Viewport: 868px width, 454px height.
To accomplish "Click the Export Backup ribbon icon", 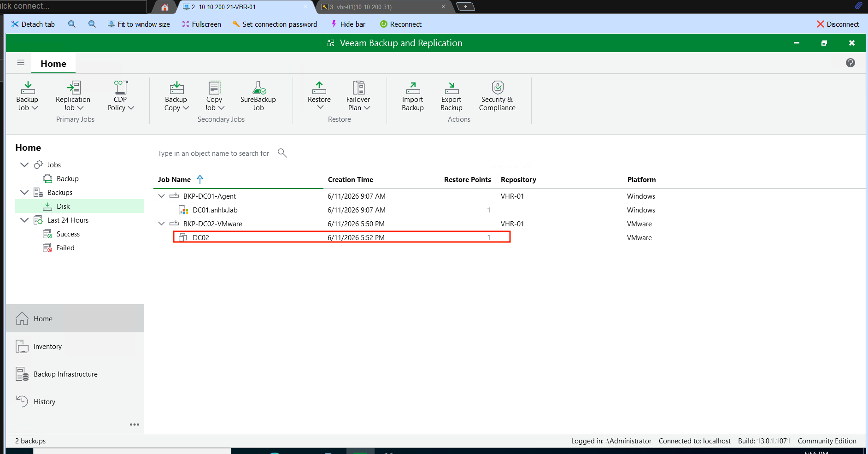I will (x=452, y=88).
